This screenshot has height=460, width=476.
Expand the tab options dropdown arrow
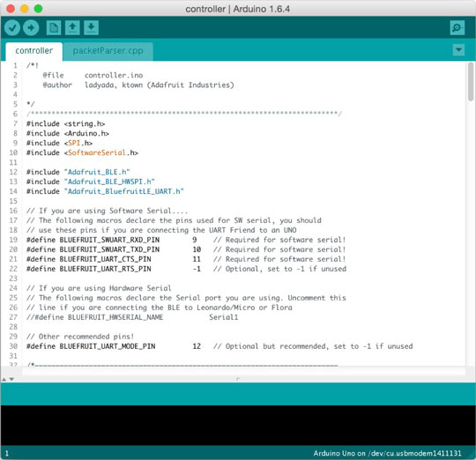pos(458,49)
